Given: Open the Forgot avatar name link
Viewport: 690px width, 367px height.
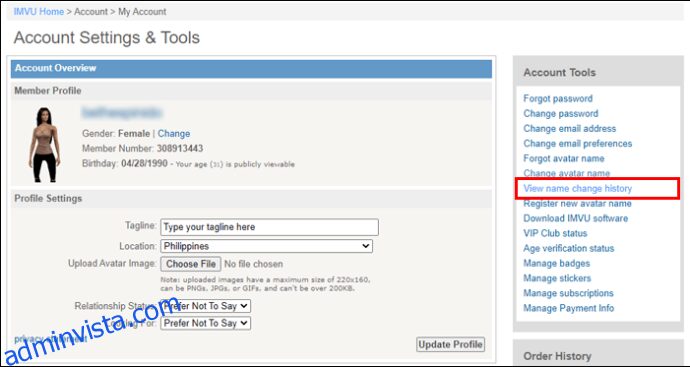Looking at the screenshot, I should click(564, 158).
